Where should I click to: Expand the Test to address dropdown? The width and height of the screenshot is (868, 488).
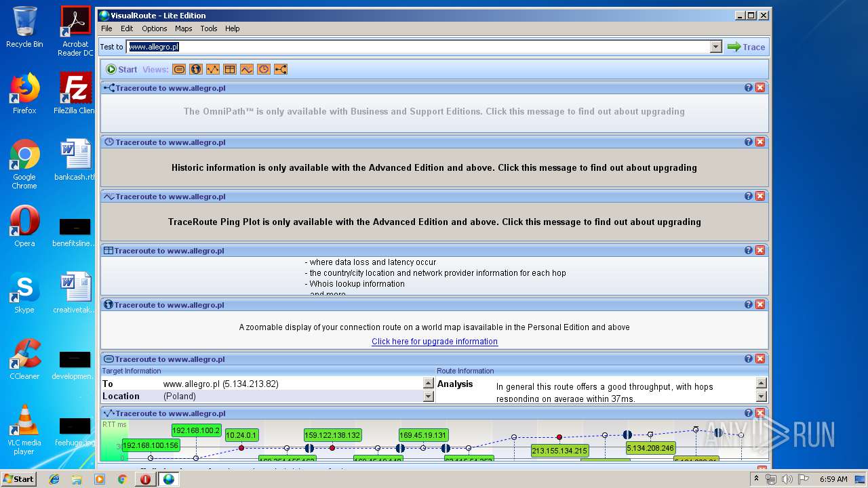click(716, 47)
